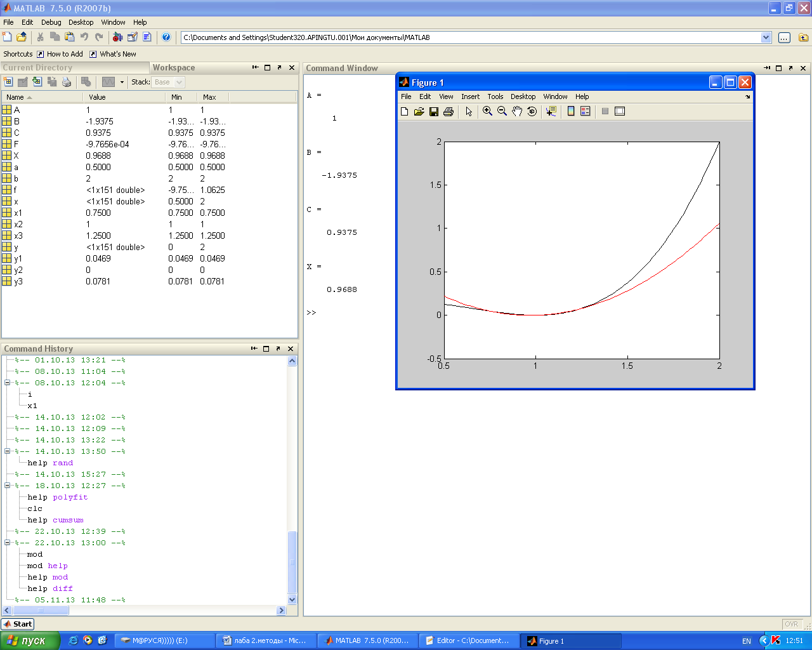Collapse the 14.10.13 13:50 history session
The width and height of the screenshot is (812, 650).
(x=7, y=451)
